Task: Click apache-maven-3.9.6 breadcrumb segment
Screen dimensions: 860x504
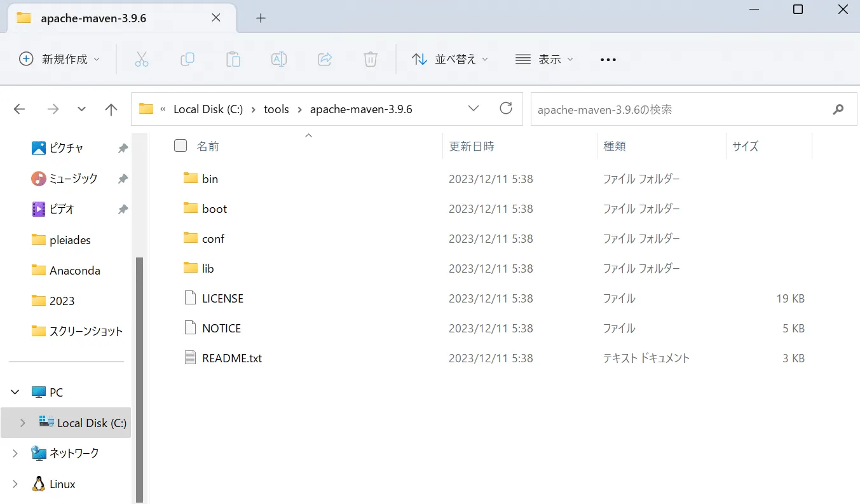Action: [x=361, y=109]
